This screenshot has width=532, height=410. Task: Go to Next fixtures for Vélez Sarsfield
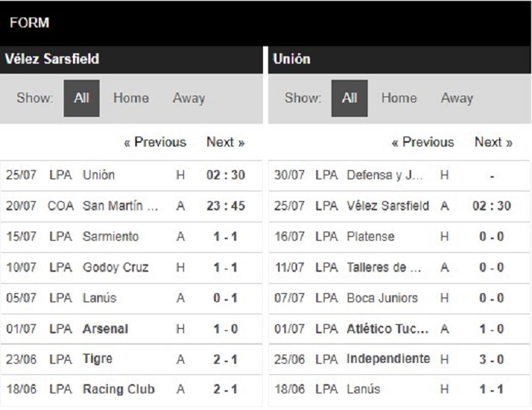point(226,142)
